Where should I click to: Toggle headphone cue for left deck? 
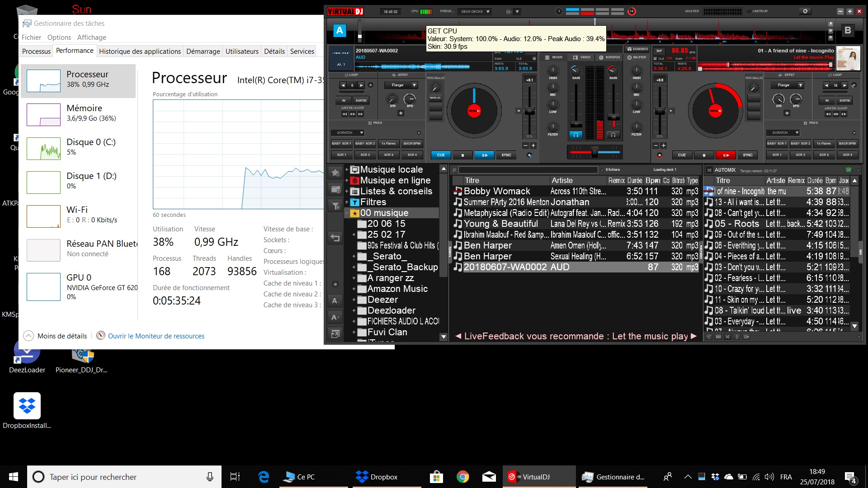(576, 135)
